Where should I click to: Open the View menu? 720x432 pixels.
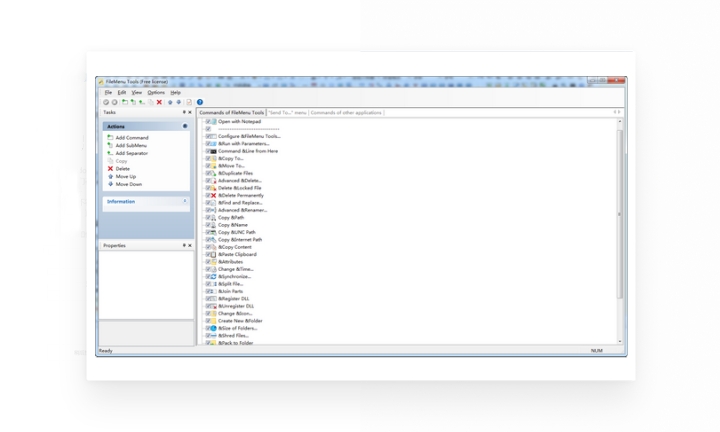click(137, 93)
